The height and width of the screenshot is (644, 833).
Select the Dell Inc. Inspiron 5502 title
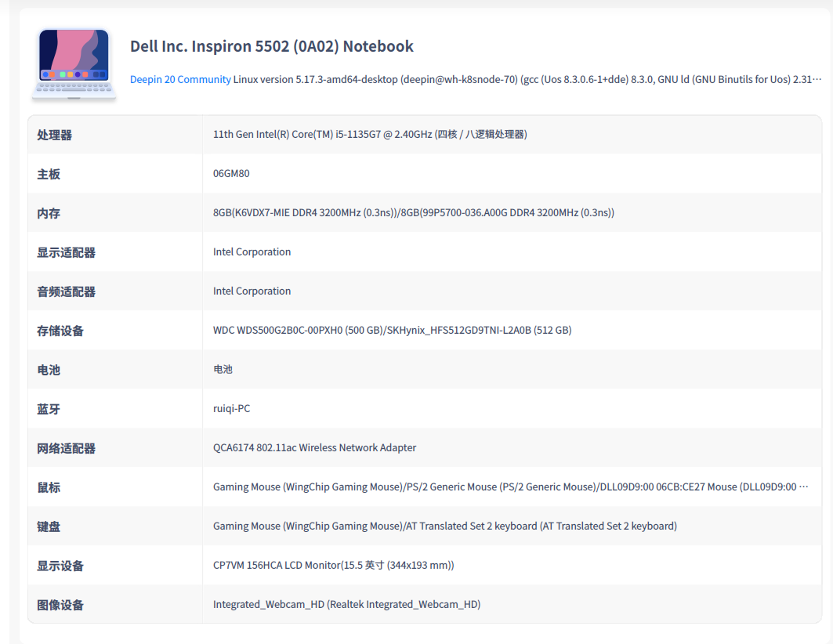point(271,46)
